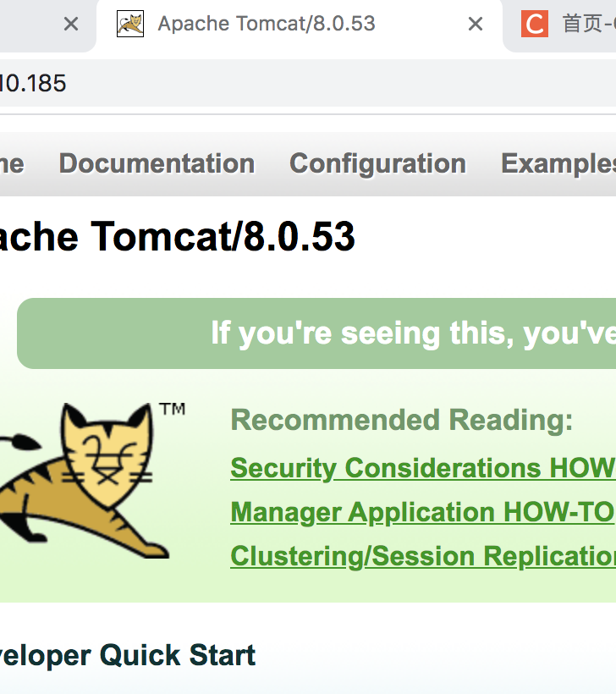This screenshot has width=616, height=694.
Task: Open the Home nav link ending in 'ne'
Action: pyautogui.click(x=12, y=163)
